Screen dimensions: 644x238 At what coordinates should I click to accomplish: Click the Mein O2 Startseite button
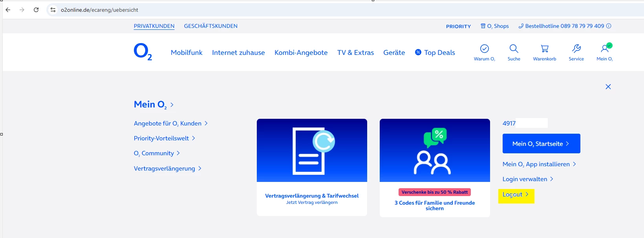(541, 144)
